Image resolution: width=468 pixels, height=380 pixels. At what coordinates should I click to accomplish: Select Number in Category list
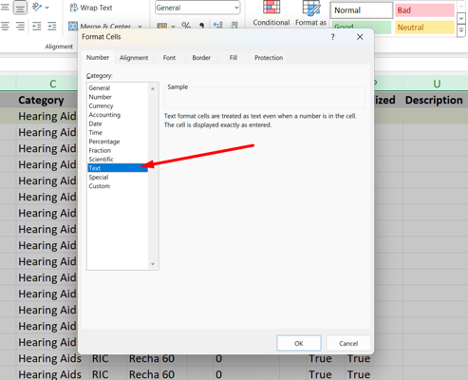click(x=118, y=97)
